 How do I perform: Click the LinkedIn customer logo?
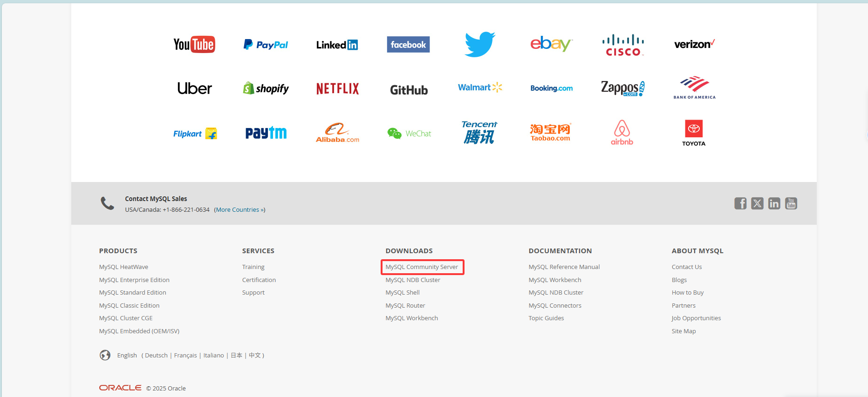coord(337,45)
